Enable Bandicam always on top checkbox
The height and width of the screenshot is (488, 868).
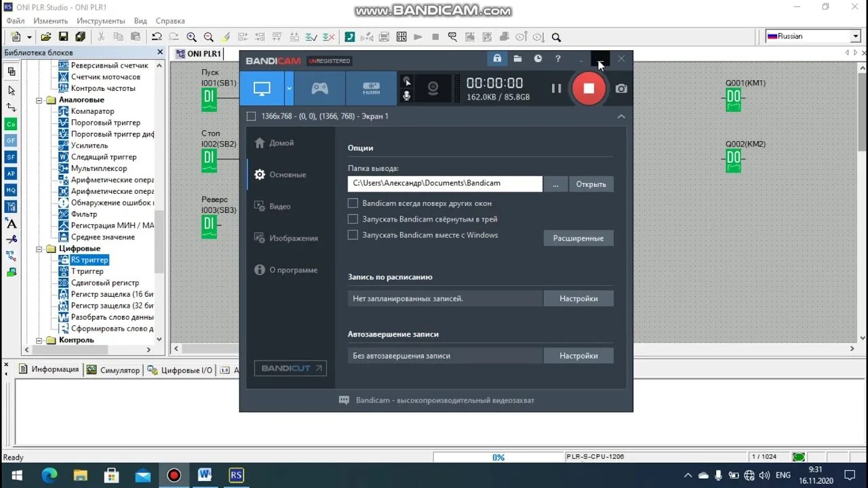pos(353,203)
